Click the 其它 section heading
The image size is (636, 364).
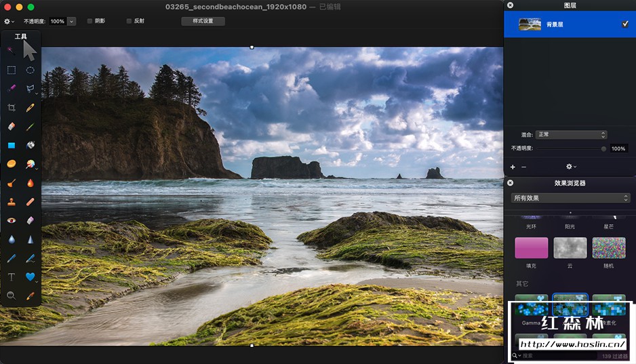click(522, 284)
